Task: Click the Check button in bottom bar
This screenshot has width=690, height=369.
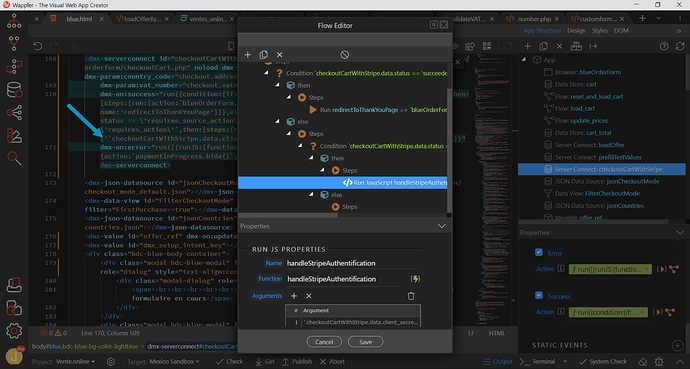Action: 230,362
